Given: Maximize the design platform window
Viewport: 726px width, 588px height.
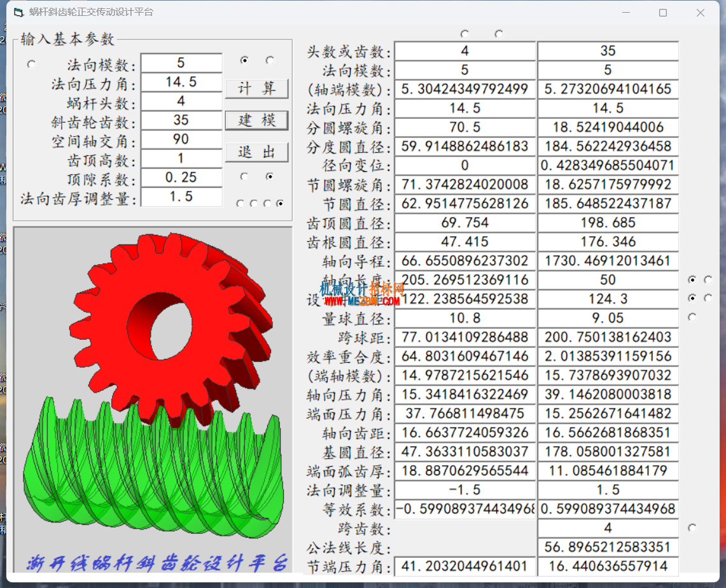Looking at the screenshot, I should point(663,13).
